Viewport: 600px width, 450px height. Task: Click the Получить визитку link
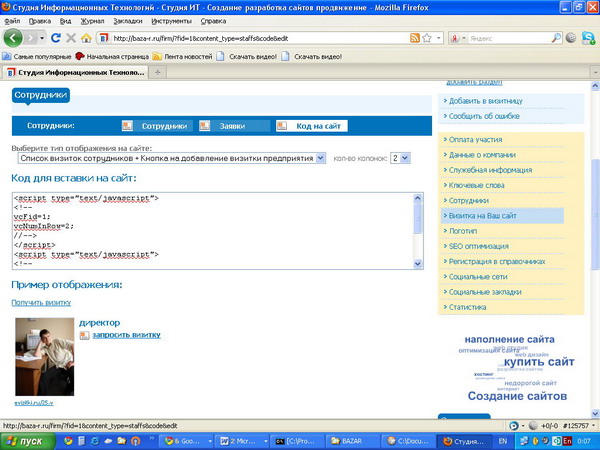coord(41,303)
